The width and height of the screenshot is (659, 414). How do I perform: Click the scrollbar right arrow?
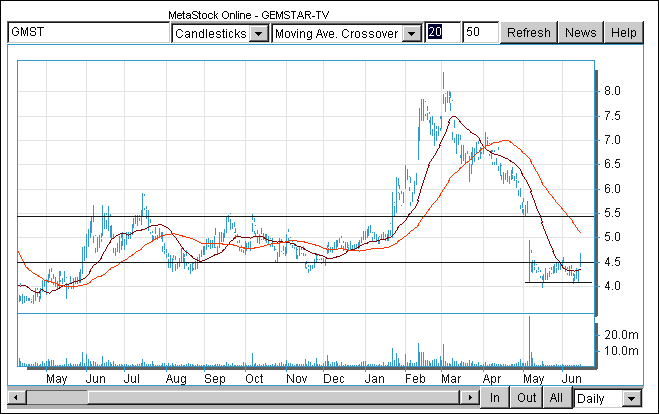click(x=470, y=397)
